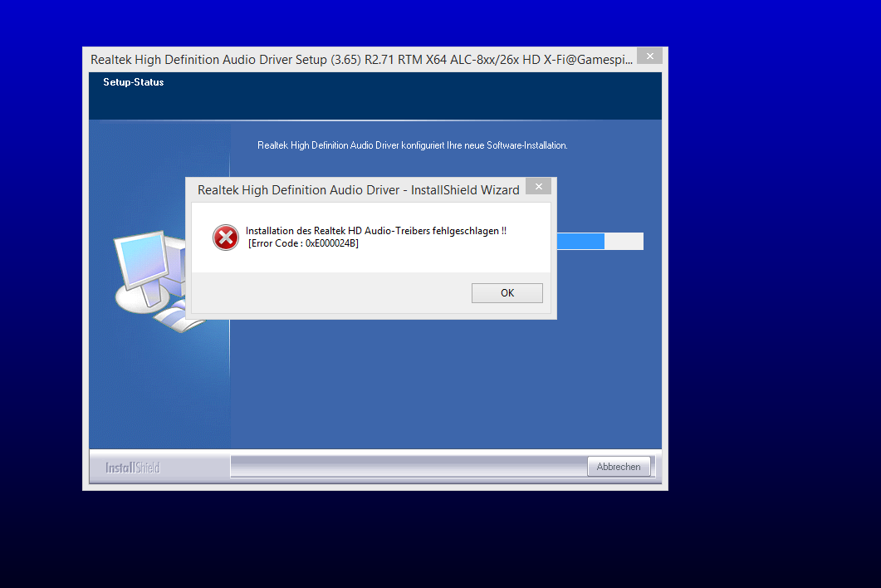The height and width of the screenshot is (588, 881).
Task: Close the Realtek Audio Driver Setup window
Action: pos(649,56)
